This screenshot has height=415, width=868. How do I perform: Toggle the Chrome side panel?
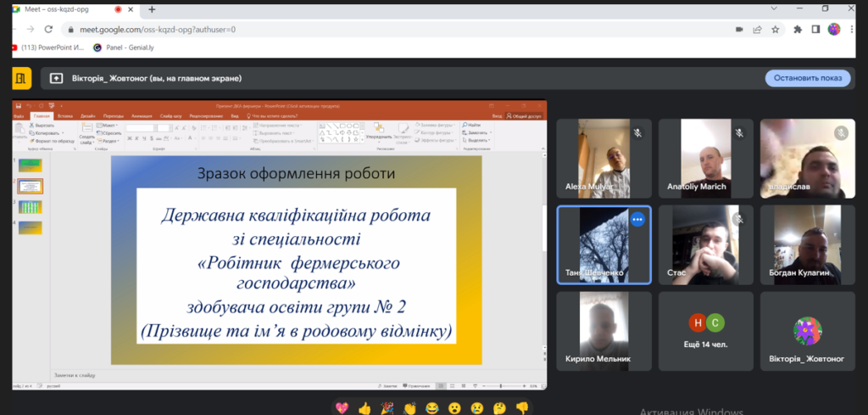(x=815, y=29)
